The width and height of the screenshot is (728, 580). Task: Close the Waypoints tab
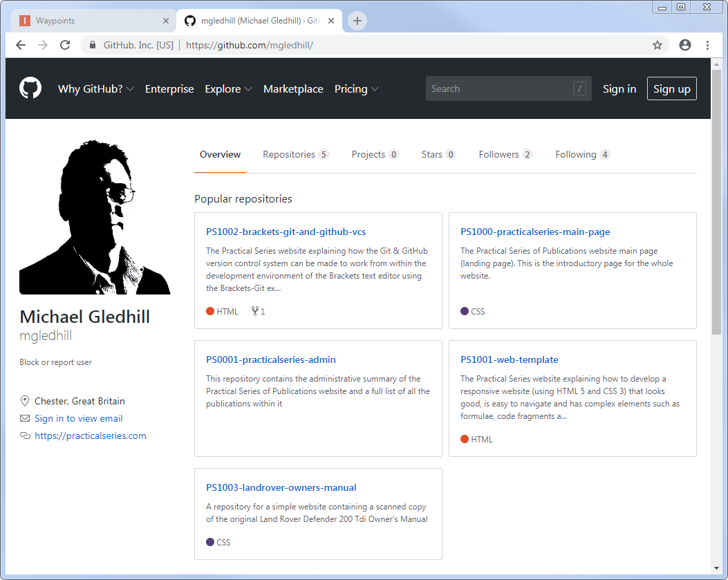tap(166, 21)
